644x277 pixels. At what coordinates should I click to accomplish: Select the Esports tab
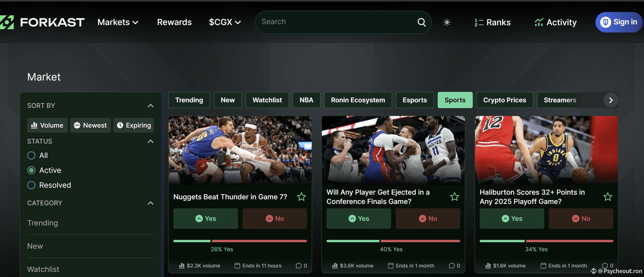[415, 100]
